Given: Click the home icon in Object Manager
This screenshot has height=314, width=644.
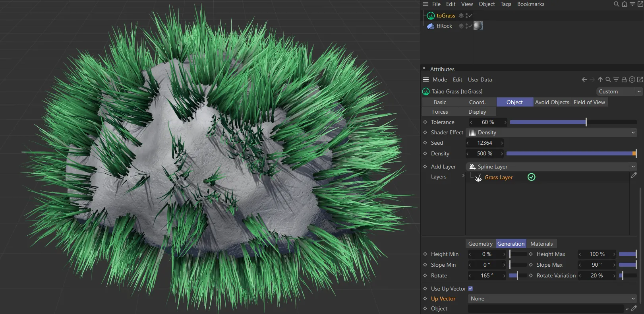Looking at the screenshot, I should (x=625, y=4).
